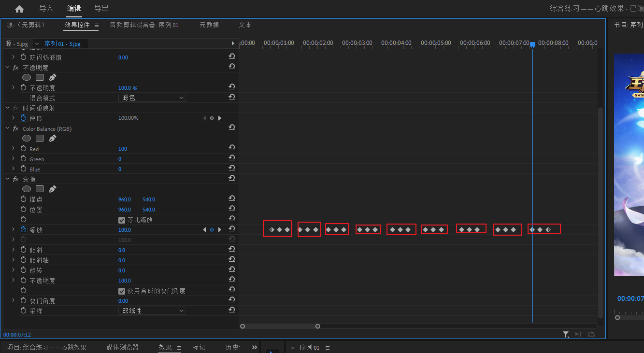Expand the Red property chevron
Image resolution: width=644 pixels, height=353 pixels.
point(13,149)
